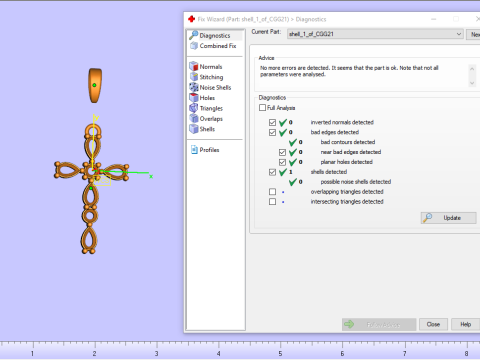Select the orange ring part in viewport
The height and width of the screenshot is (360, 480).
tap(95, 85)
